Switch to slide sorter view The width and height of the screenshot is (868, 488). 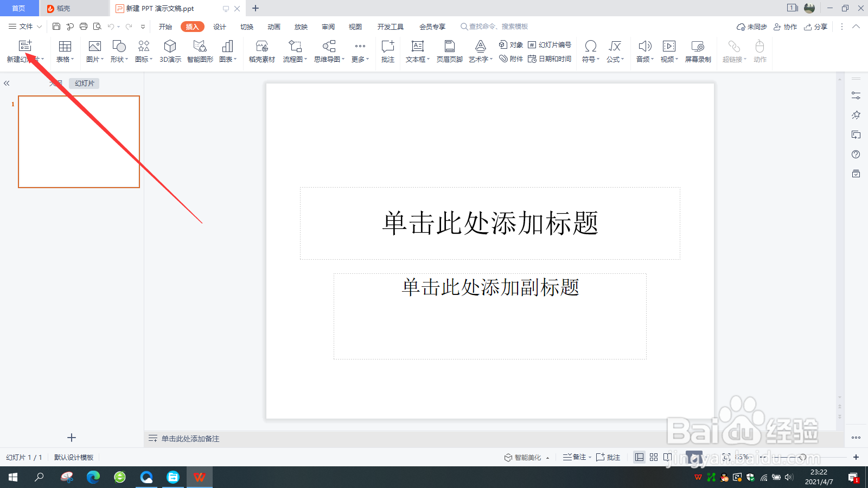[653, 457]
